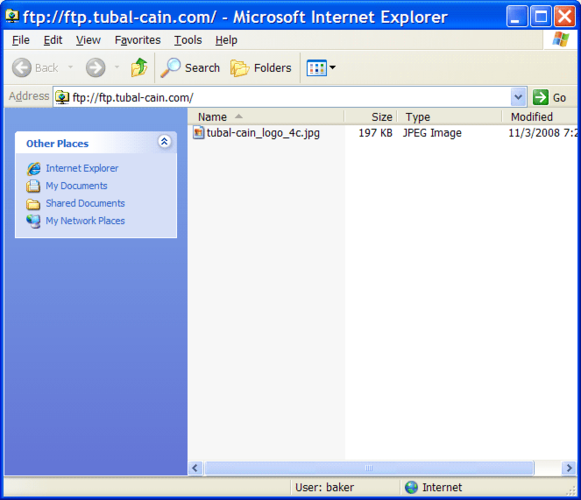
Task: Open My Network Places link
Action: click(x=85, y=221)
